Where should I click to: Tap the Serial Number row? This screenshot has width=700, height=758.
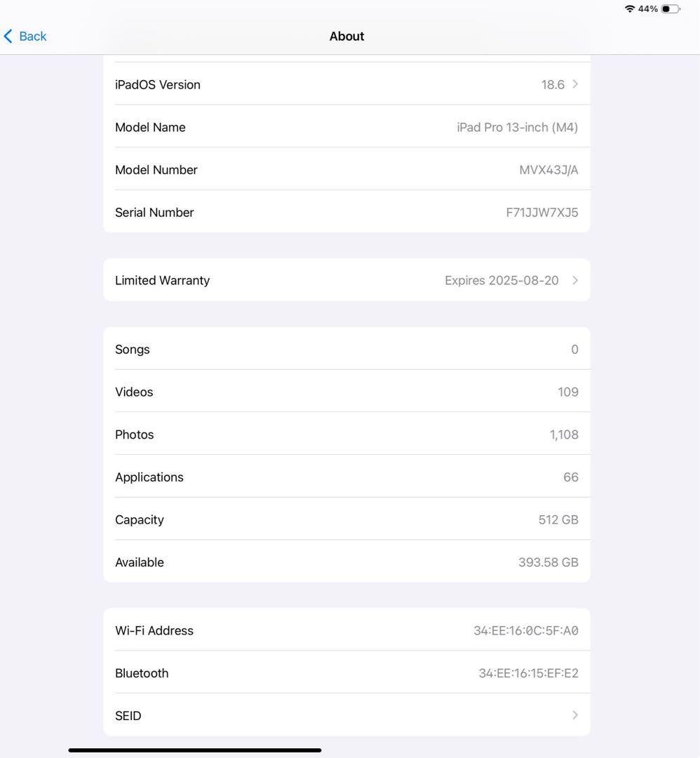coord(346,212)
